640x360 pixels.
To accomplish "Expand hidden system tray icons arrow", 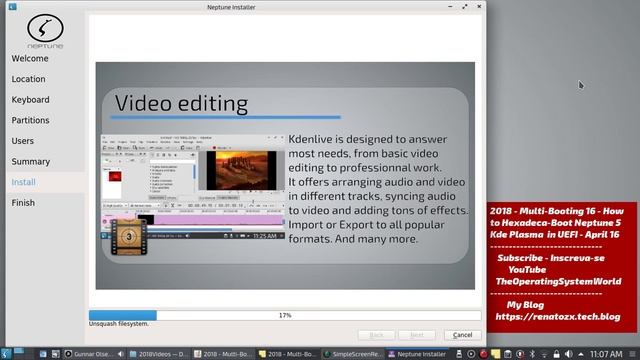I will click(581, 354).
